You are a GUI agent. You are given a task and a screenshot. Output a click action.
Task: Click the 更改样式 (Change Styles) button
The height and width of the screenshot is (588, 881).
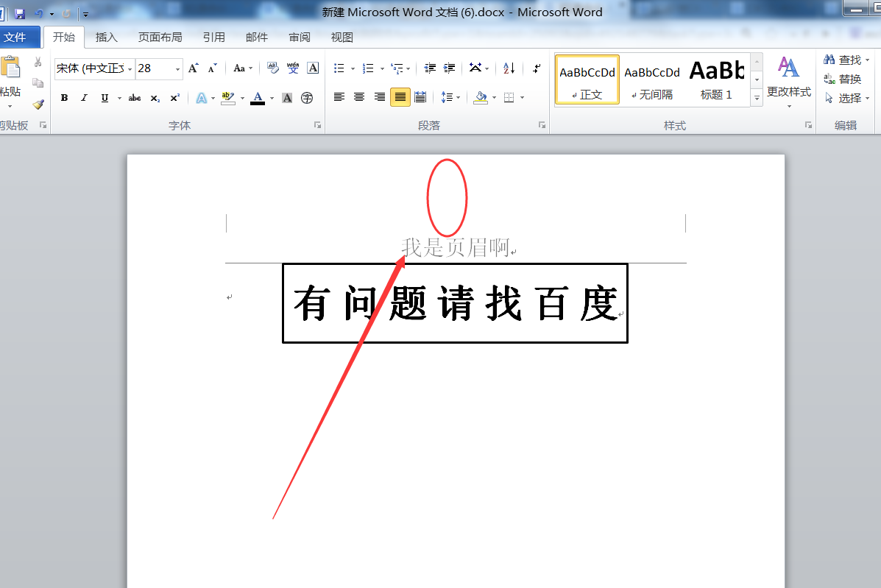[789, 82]
